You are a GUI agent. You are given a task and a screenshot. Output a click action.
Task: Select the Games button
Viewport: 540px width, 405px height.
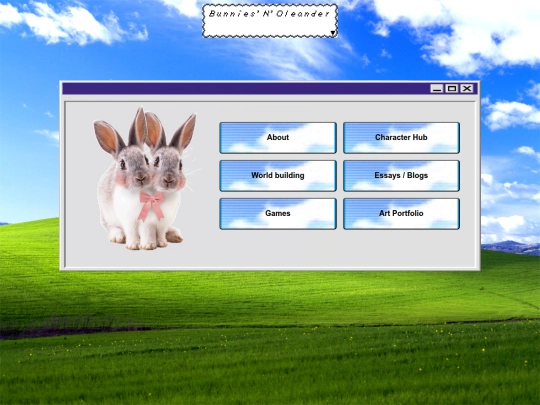(x=278, y=214)
